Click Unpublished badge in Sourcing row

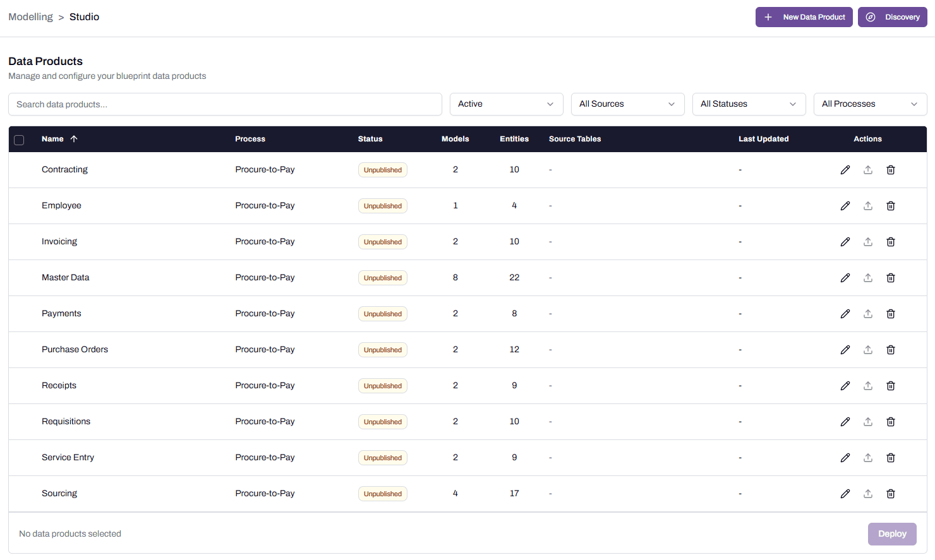383,494
